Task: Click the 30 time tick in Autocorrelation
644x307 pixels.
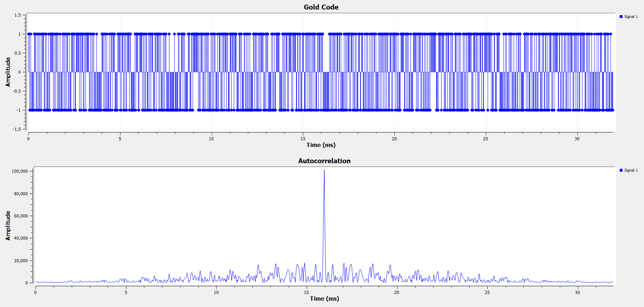Action: [x=577, y=292]
